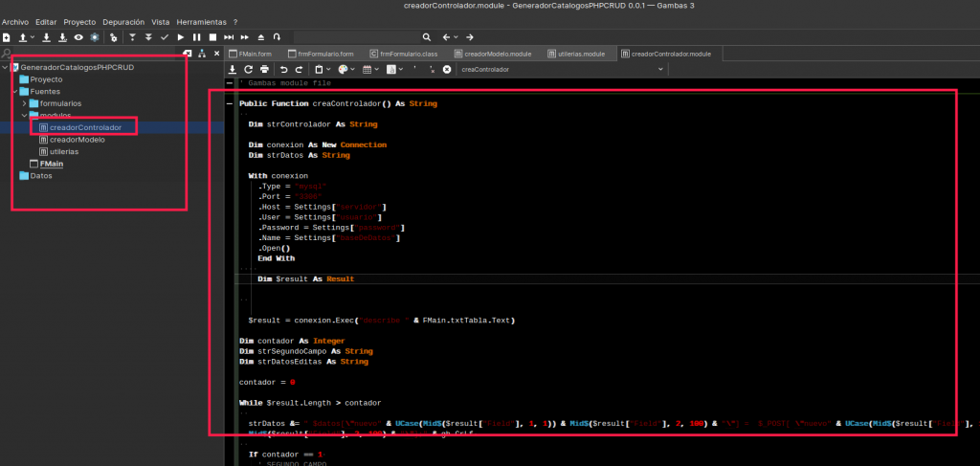
Task: Pause program execution in the debug toolbar
Action: pos(197,37)
